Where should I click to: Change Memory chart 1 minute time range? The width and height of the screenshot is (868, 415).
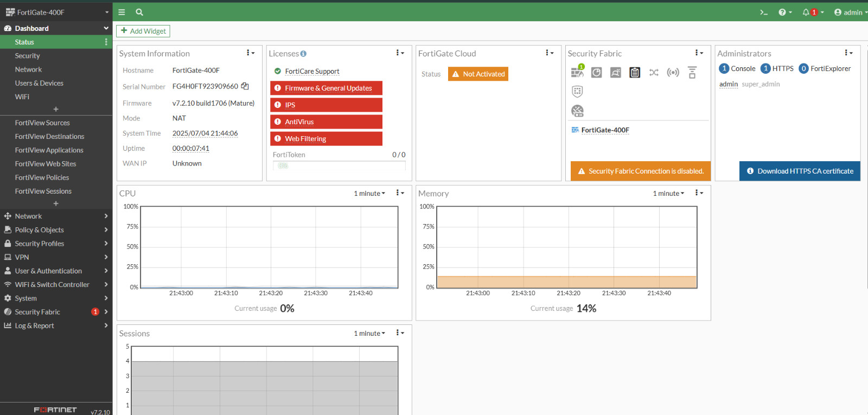click(668, 194)
